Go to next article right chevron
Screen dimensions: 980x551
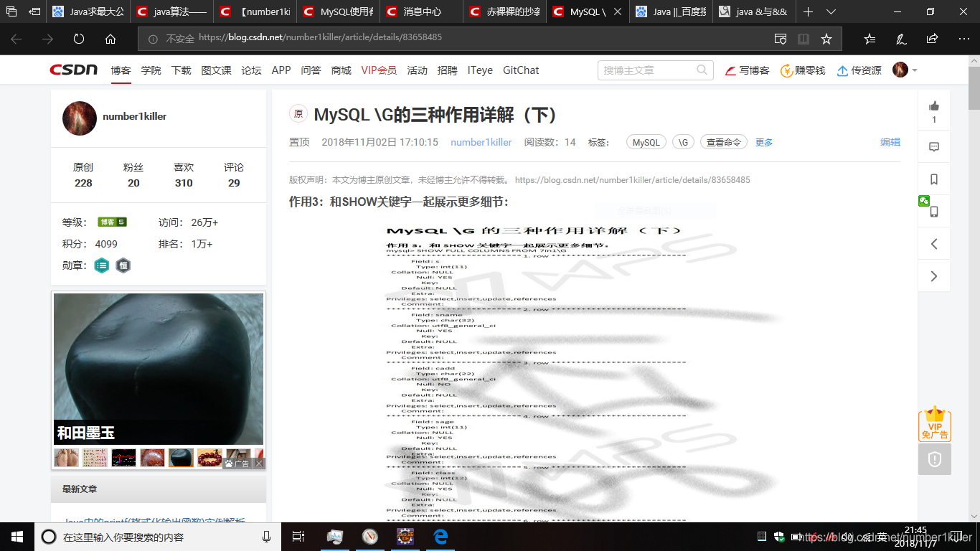coord(934,276)
